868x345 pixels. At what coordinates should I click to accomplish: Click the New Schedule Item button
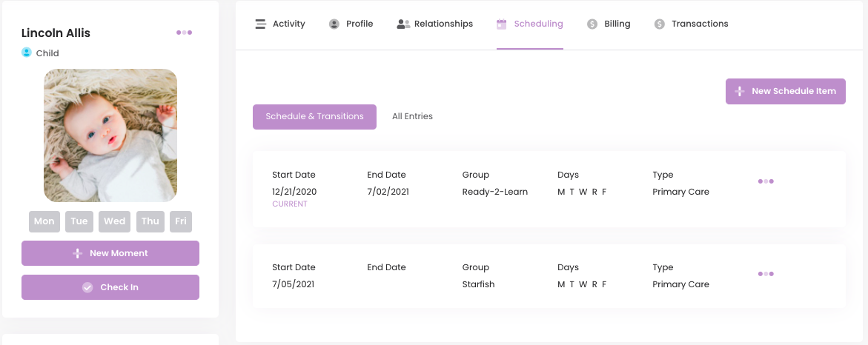tap(786, 91)
